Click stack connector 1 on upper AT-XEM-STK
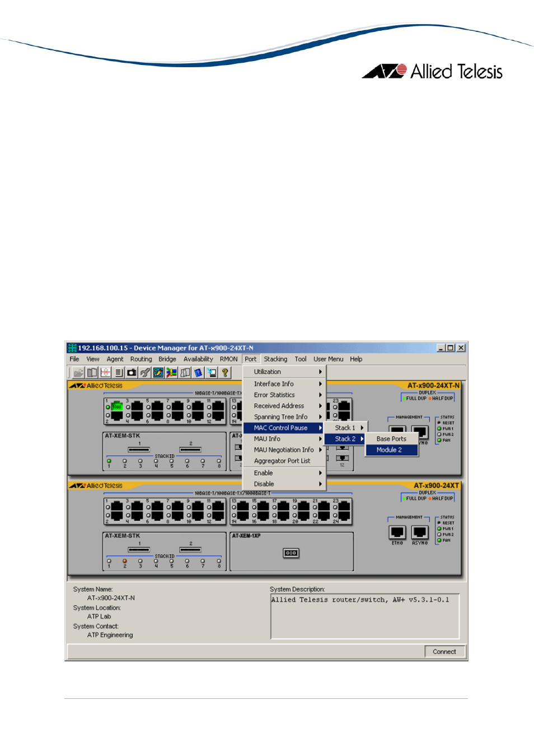The height and width of the screenshot is (756, 534). click(x=139, y=449)
